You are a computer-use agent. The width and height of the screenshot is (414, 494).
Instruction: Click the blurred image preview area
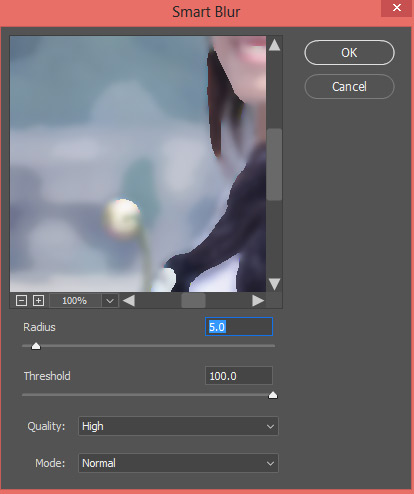point(138,164)
